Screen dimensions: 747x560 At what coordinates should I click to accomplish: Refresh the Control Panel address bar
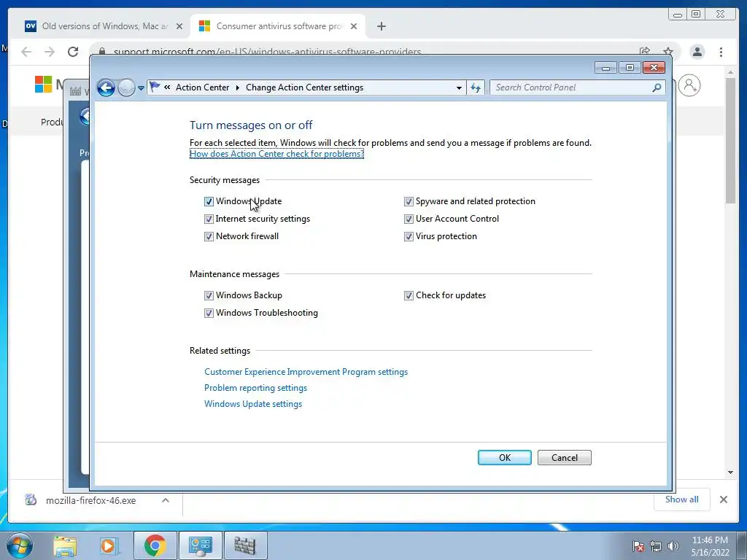[x=476, y=87]
